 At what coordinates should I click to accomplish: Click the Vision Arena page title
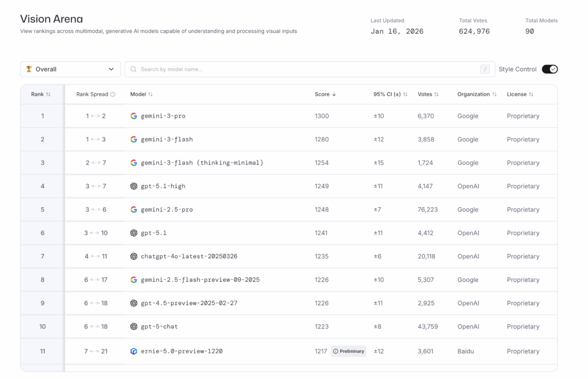coord(51,18)
